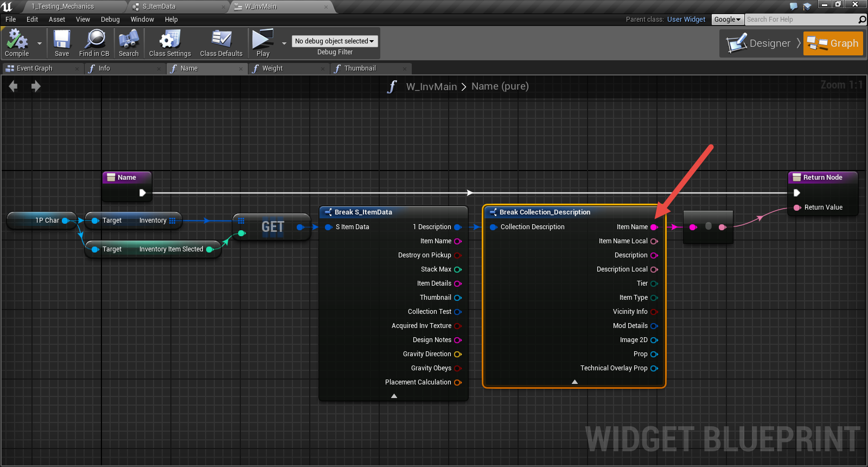Click Return Value input pin

(x=797, y=207)
